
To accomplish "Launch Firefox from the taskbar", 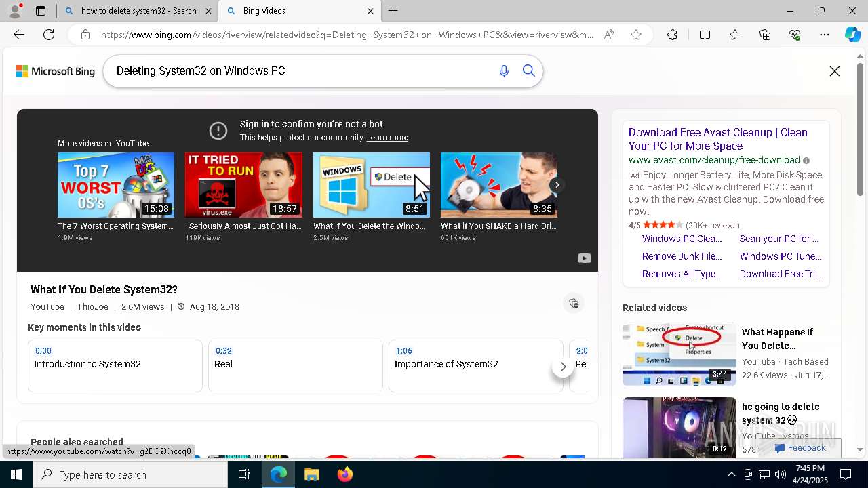I will [345, 474].
